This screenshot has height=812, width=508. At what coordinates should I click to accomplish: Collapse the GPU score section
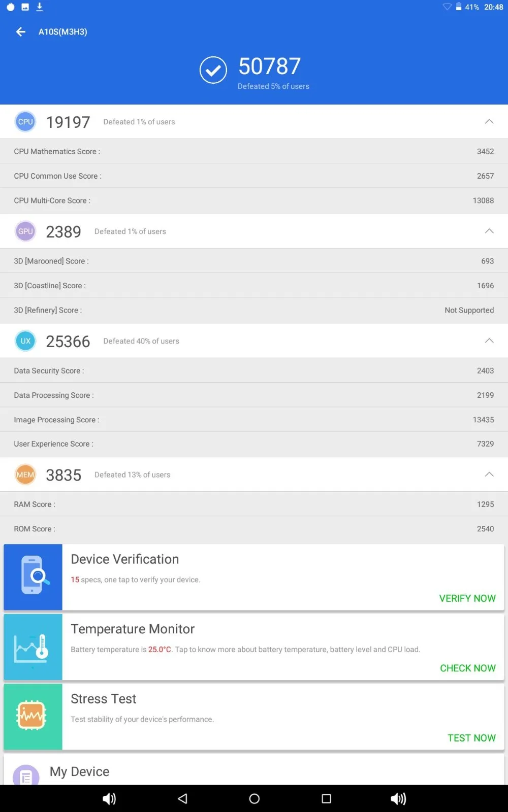click(489, 231)
